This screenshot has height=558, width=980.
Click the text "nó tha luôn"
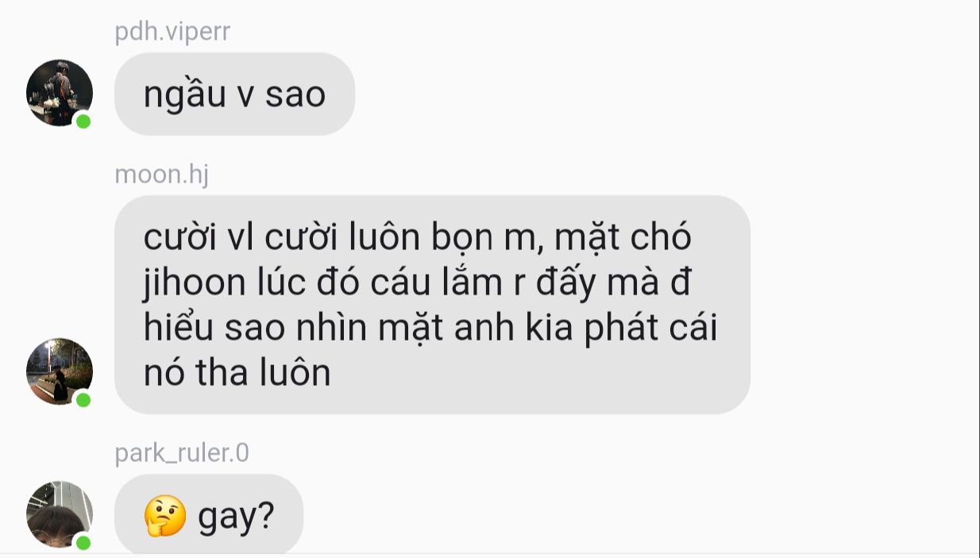point(237,373)
